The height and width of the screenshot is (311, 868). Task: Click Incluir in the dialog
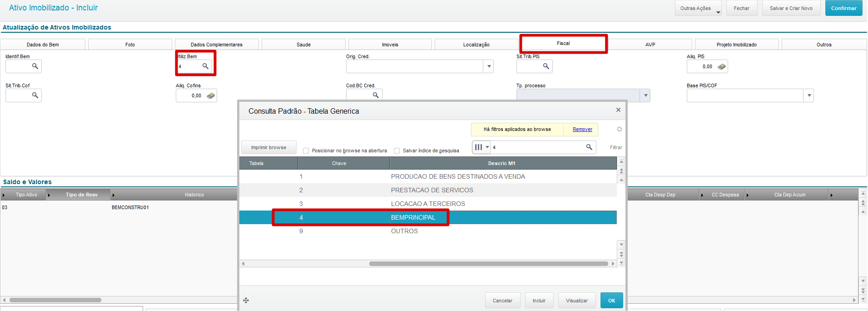539,301
